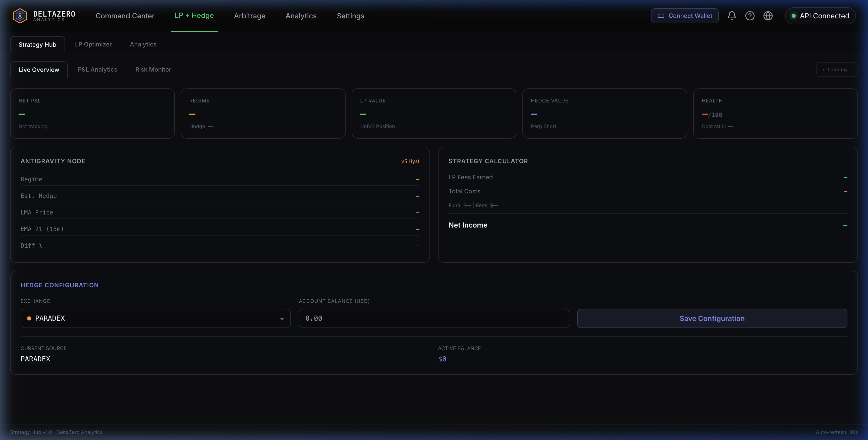Click the wallet icon inside Connect Wallet
Viewport: 868px width, 440px height.
(x=661, y=16)
